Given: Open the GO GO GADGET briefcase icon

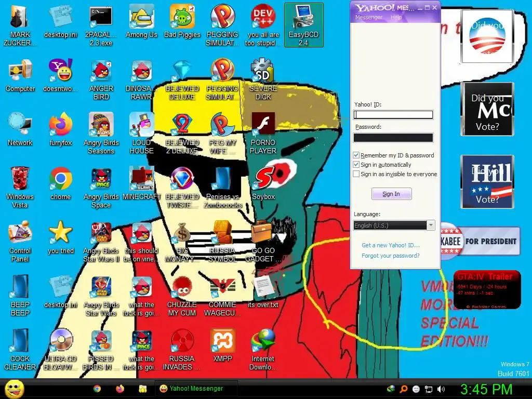Looking at the screenshot, I should (263, 242).
